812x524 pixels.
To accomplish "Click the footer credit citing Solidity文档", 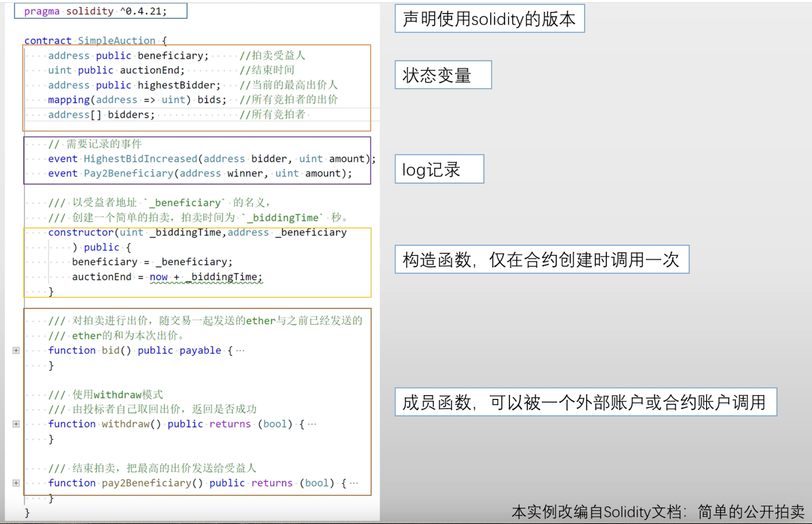I will tap(658, 512).
